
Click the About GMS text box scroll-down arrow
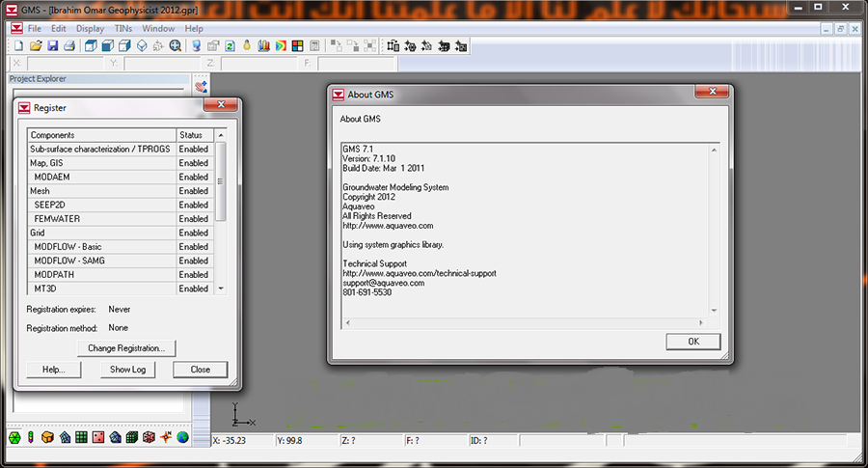click(x=714, y=311)
